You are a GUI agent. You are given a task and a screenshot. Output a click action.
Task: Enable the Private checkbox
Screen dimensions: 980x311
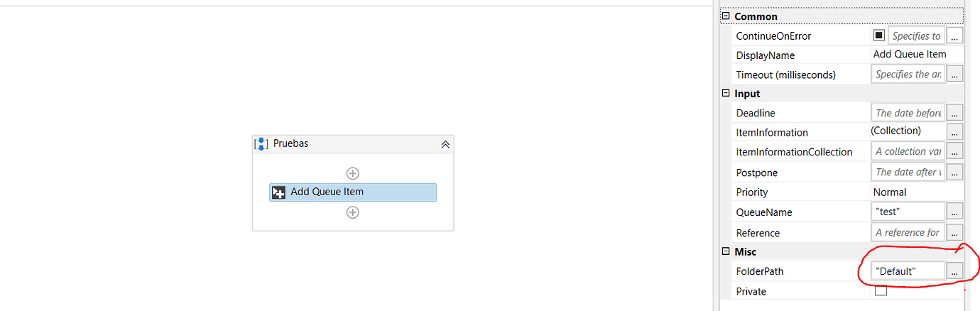tap(881, 290)
